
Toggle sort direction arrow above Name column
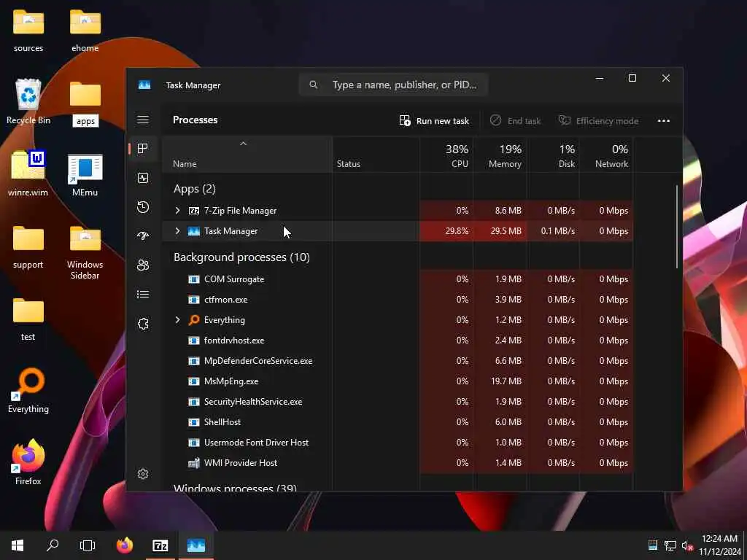click(243, 144)
